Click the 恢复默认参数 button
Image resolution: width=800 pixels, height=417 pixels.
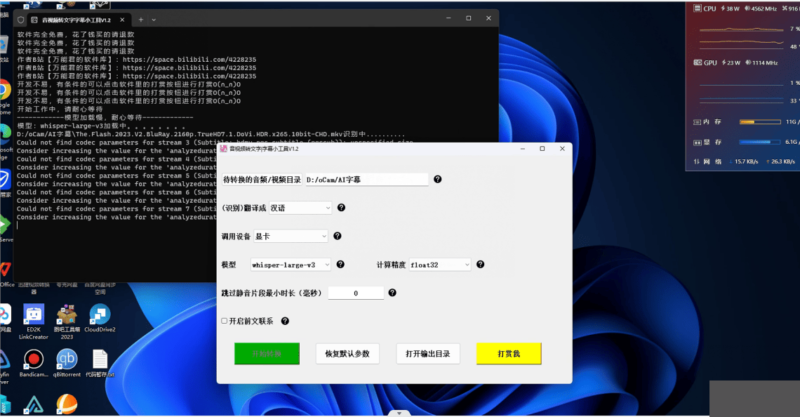pyautogui.click(x=347, y=354)
